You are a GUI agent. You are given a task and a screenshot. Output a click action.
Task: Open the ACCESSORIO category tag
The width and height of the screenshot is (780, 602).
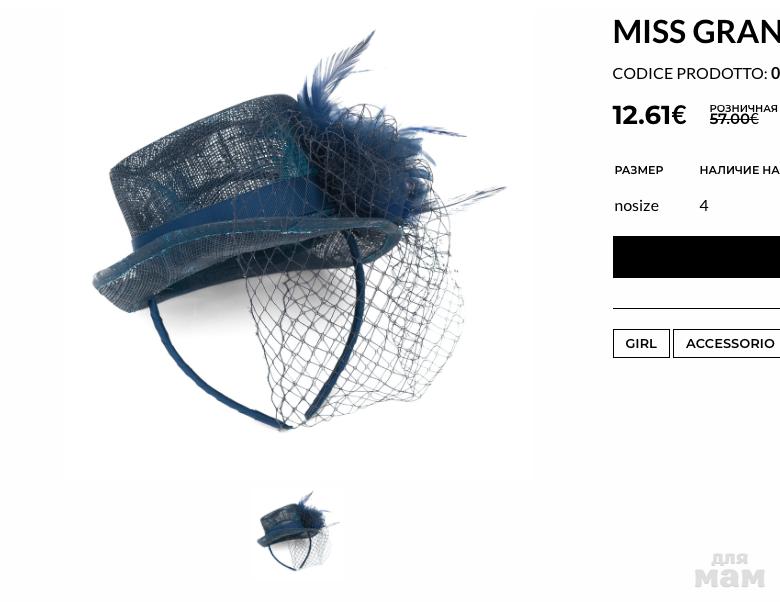click(727, 344)
